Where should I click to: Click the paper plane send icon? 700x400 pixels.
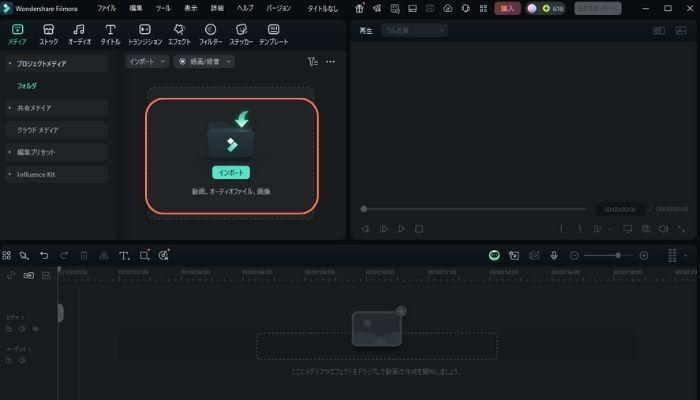(377, 8)
